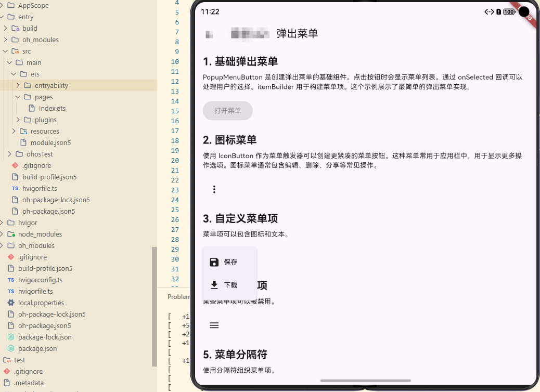Click the TypeScript icon next to hvigorfile.ts
The width and height of the screenshot is (540, 392).
[14, 188]
